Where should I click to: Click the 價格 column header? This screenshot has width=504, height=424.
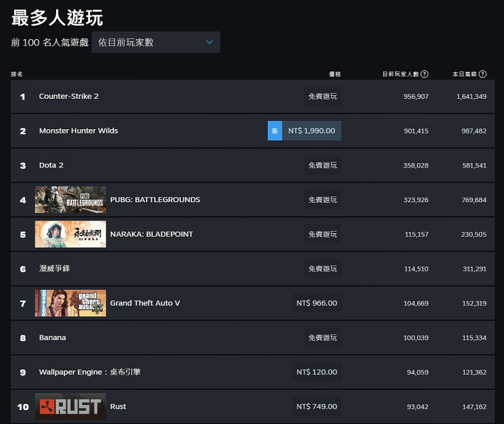pos(335,74)
